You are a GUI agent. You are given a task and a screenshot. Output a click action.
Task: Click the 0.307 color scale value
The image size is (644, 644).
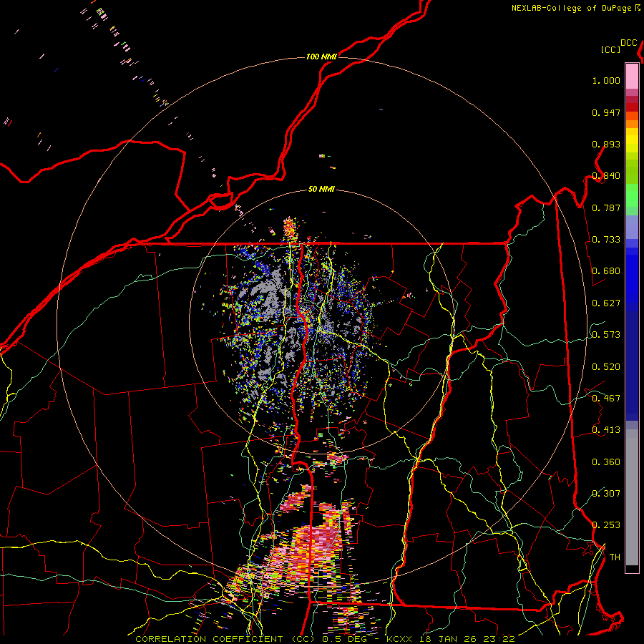606,494
